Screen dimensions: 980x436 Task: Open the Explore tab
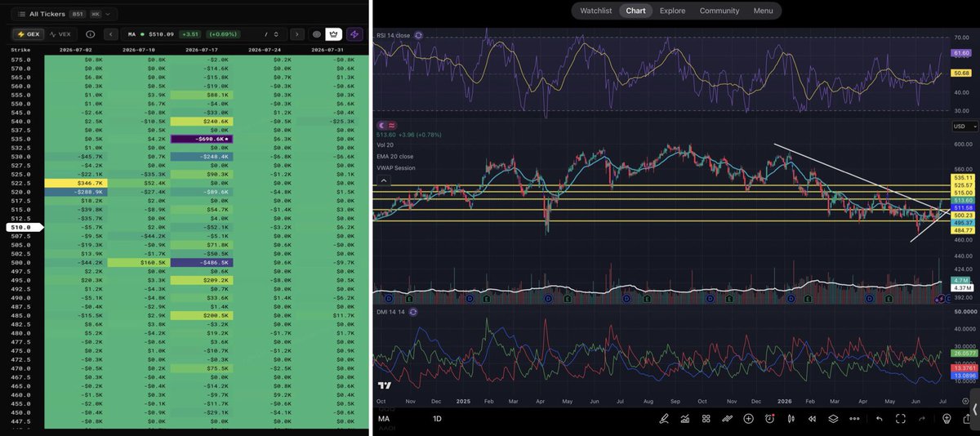(x=673, y=11)
